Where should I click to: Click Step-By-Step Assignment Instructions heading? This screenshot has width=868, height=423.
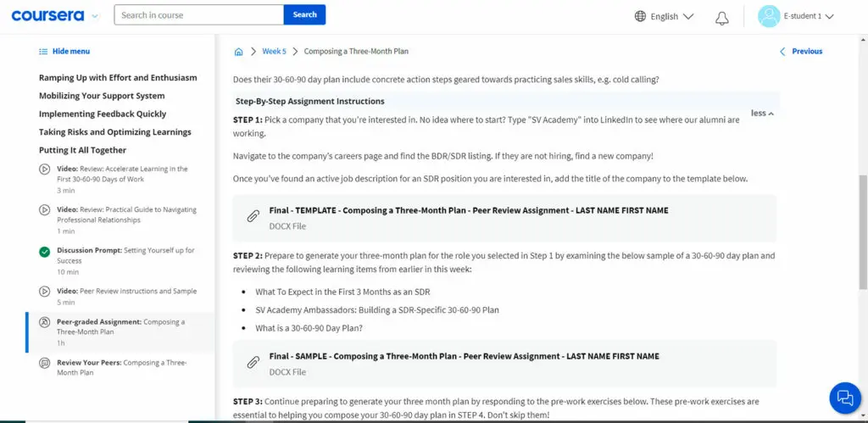[309, 102]
